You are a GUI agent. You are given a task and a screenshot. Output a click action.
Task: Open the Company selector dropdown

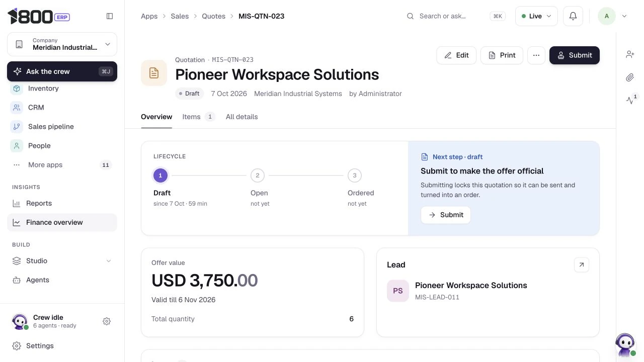point(62,44)
